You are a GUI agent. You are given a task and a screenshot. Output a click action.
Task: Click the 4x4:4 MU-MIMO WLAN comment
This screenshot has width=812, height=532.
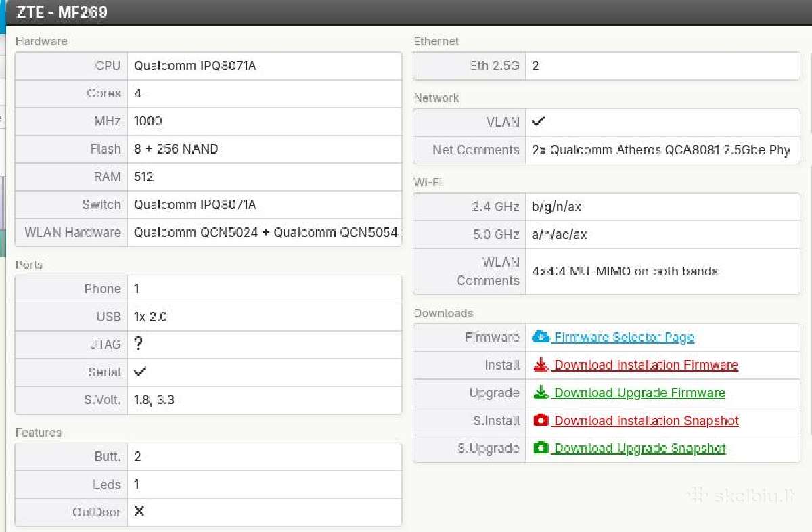[625, 271]
